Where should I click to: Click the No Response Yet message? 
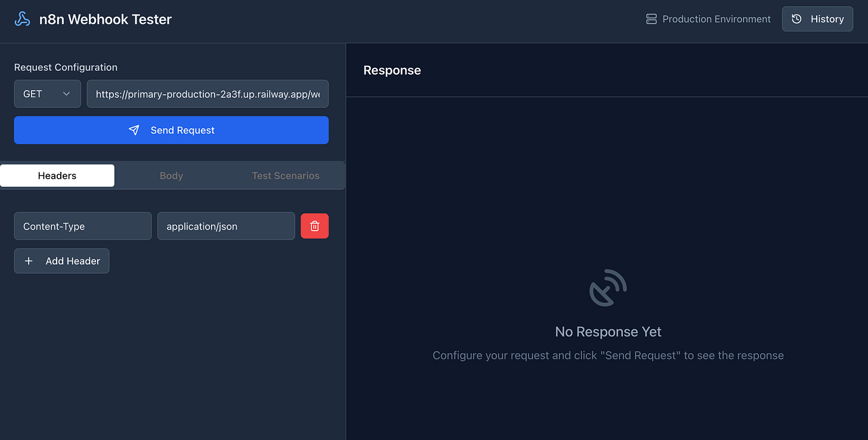tap(608, 331)
